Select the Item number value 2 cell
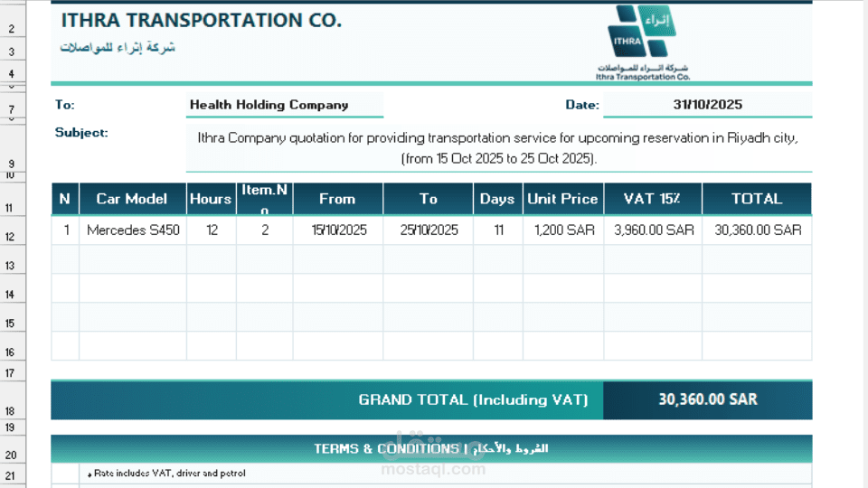Screen dimensions: 868x488 pyautogui.click(x=265, y=230)
